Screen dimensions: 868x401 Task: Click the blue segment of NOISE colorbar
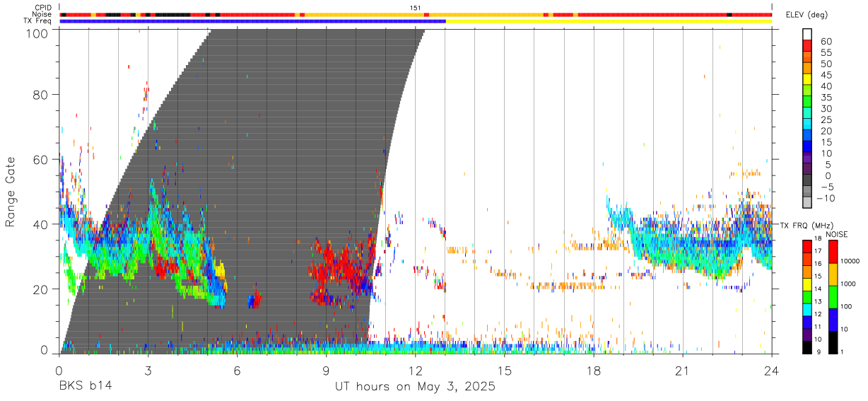833,320
